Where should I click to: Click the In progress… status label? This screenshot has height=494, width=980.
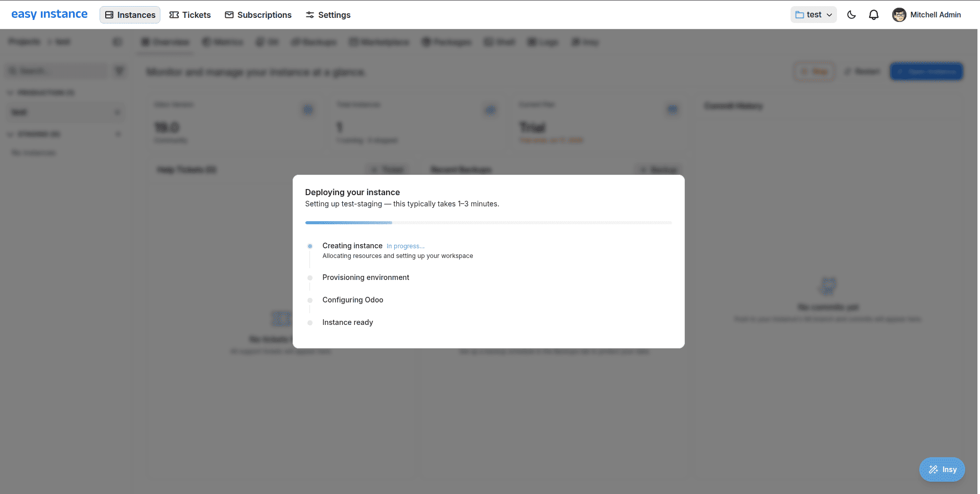pyautogui.click(x=405, y=246)
